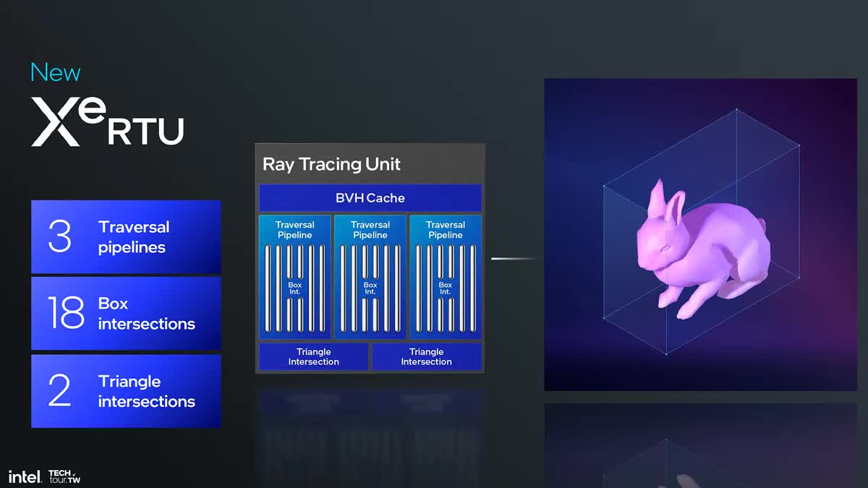Click the Tech Tour TW logo
Screen dimensions: 868x488
tap(64, 476)
